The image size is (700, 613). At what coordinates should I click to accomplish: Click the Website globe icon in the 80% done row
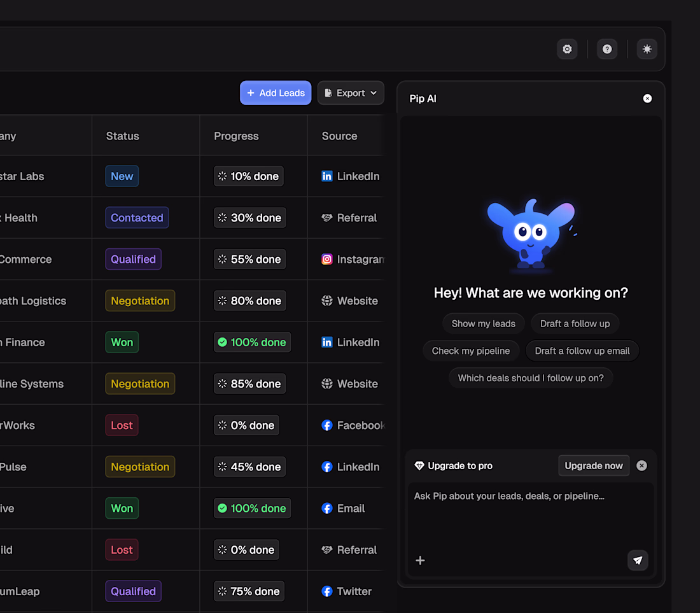click(x=327, y=301)
